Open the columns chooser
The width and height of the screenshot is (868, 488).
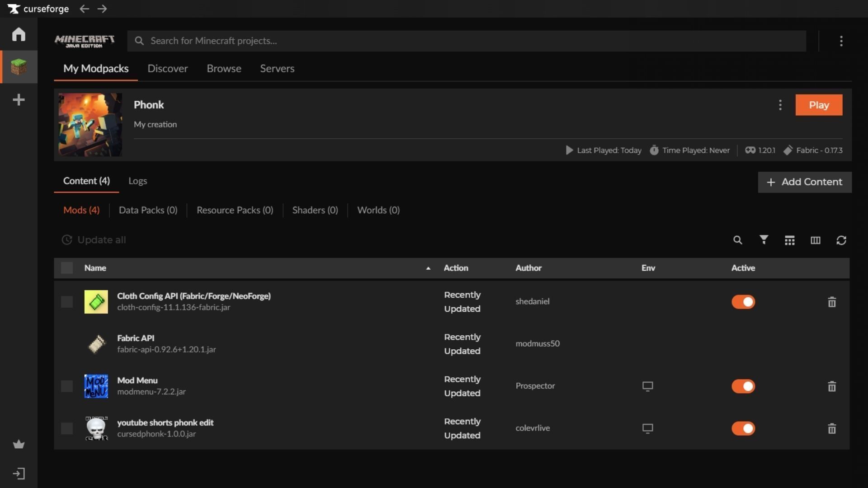click(815, 240)
